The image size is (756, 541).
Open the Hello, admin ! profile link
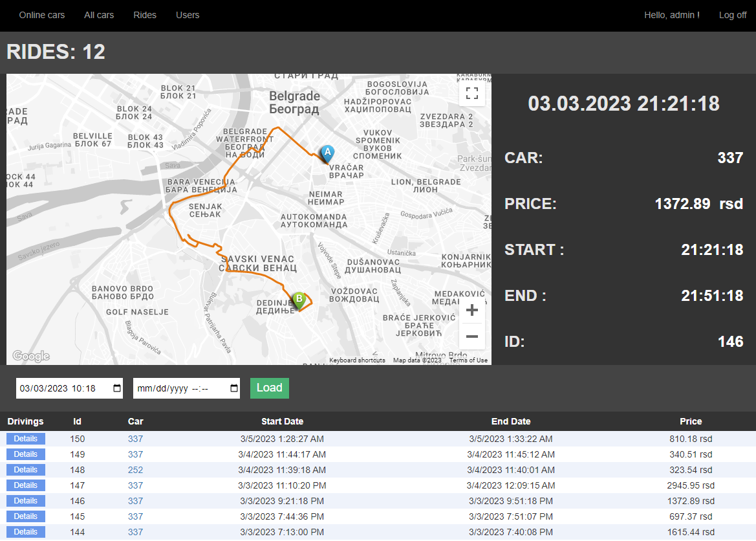672,15
